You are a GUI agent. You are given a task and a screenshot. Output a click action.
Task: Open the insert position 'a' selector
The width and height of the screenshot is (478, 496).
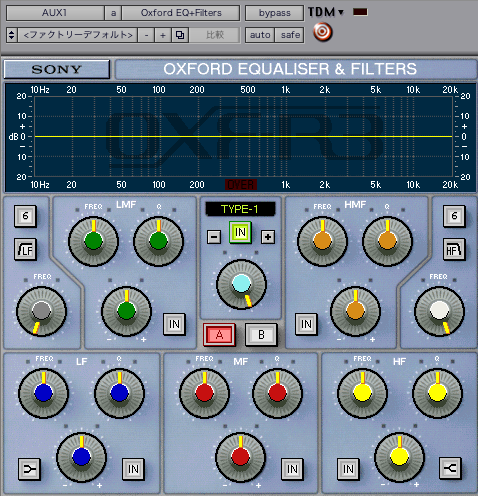click(x=113, y=13)
